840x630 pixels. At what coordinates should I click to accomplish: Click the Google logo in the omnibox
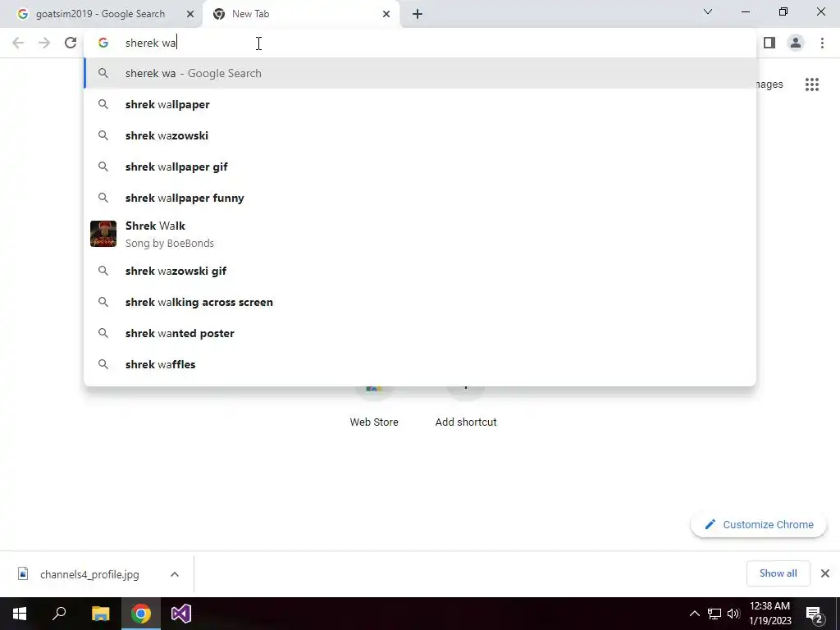[x=103, y=43]
